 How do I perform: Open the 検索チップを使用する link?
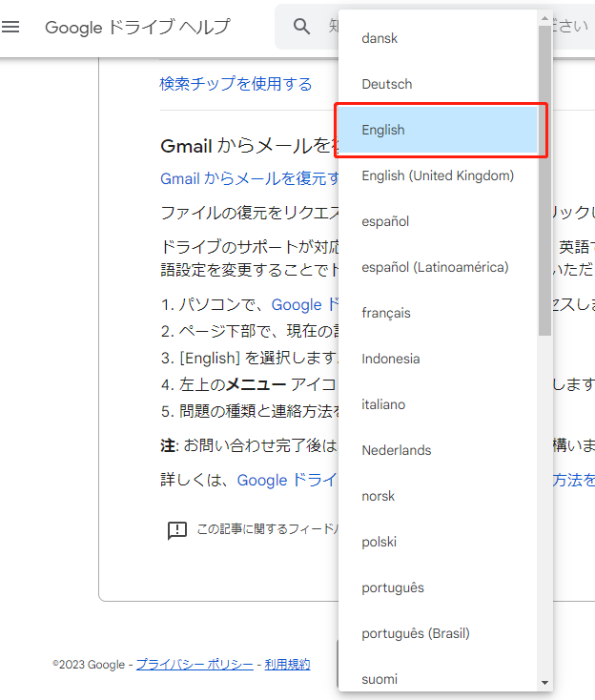236,84
